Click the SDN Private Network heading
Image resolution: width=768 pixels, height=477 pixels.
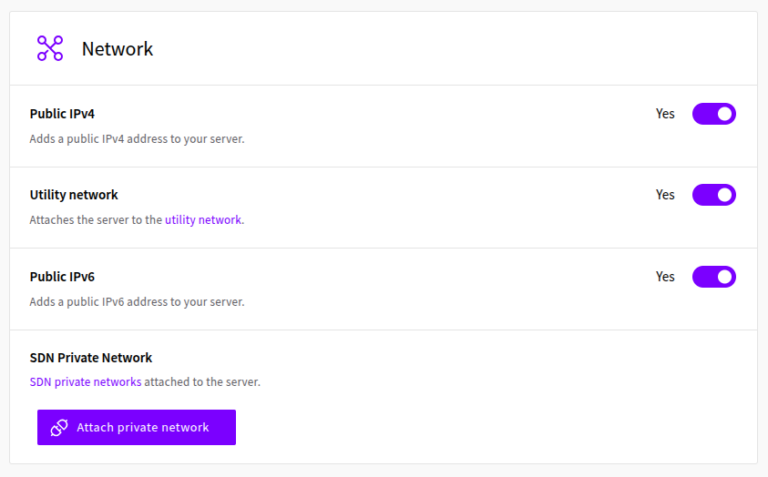tap(90, 358)
